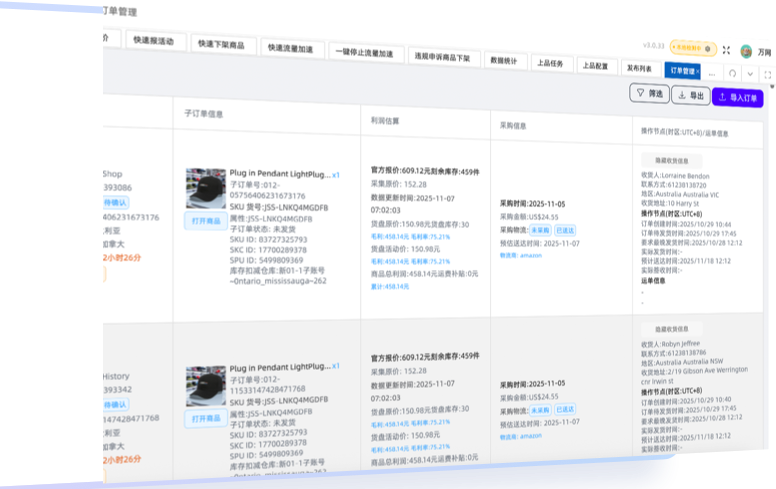Click 打开商品 button in first order row
Screen dimensions: 776x489
point(204,221)
